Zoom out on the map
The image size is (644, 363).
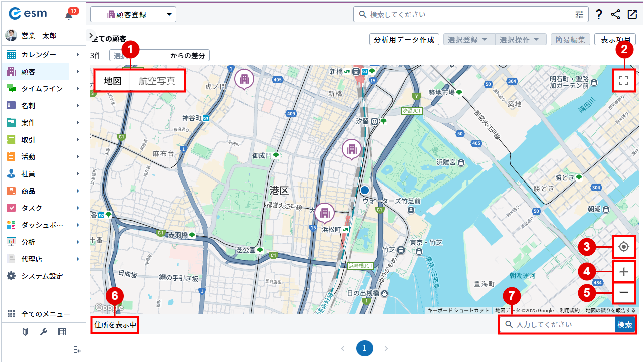(x=624, y=292)
